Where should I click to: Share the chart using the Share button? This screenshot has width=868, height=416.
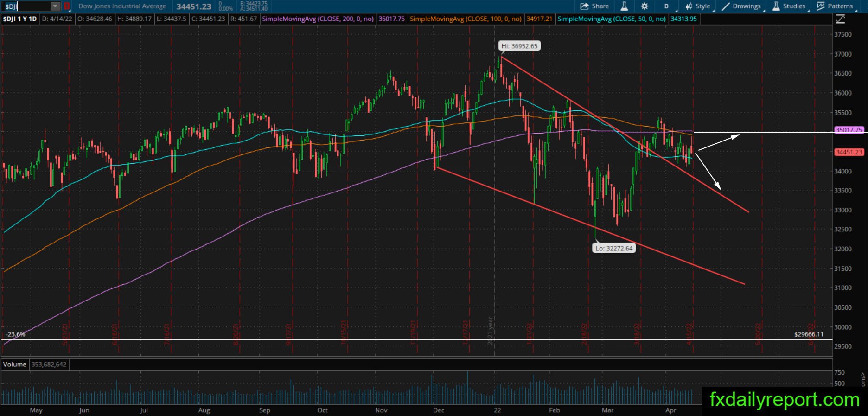pos(595,6)
